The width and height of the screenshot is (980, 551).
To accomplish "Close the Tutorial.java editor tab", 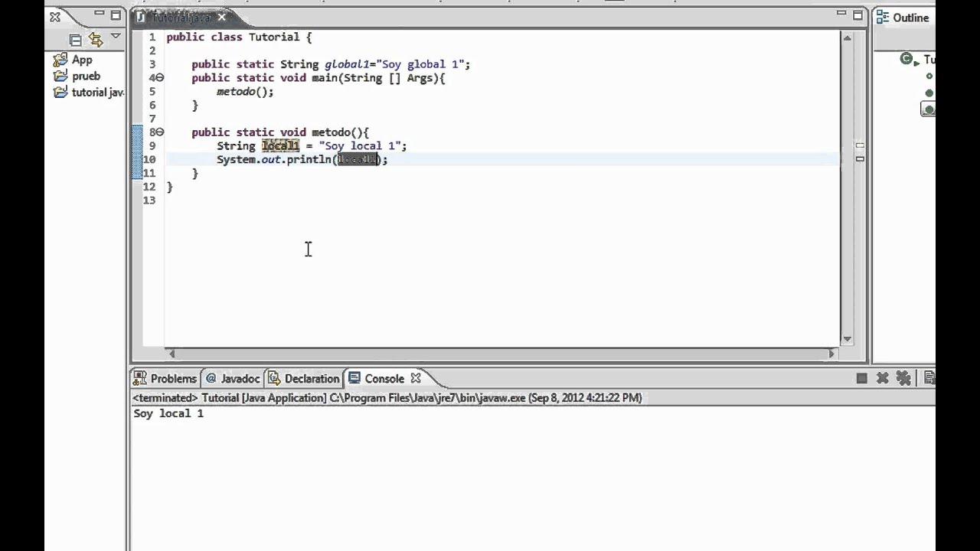I will tap(222, 17).
